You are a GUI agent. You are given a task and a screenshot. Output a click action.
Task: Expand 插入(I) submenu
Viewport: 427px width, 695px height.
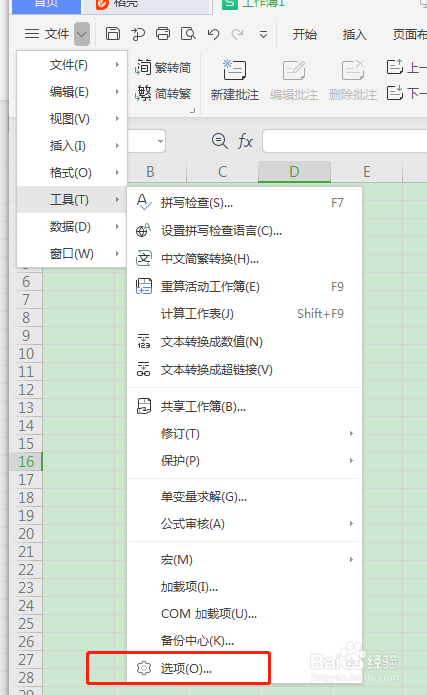tap(72, 146)
